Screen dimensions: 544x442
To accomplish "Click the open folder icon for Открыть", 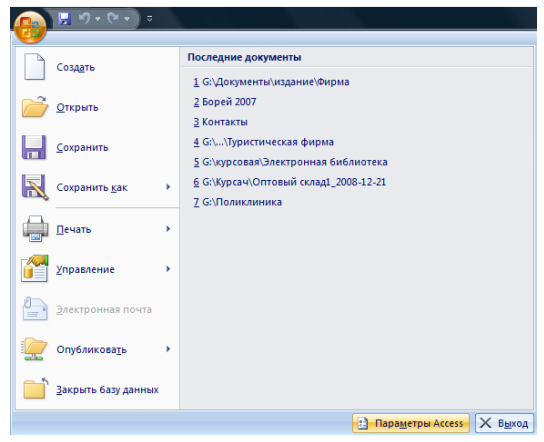I will [34, 107].
